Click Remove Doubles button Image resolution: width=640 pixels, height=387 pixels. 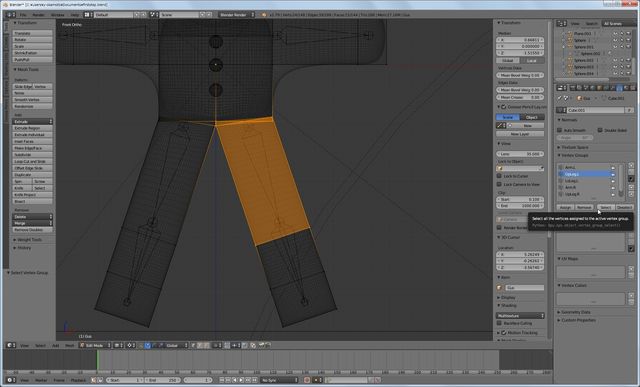coord(32,230)
